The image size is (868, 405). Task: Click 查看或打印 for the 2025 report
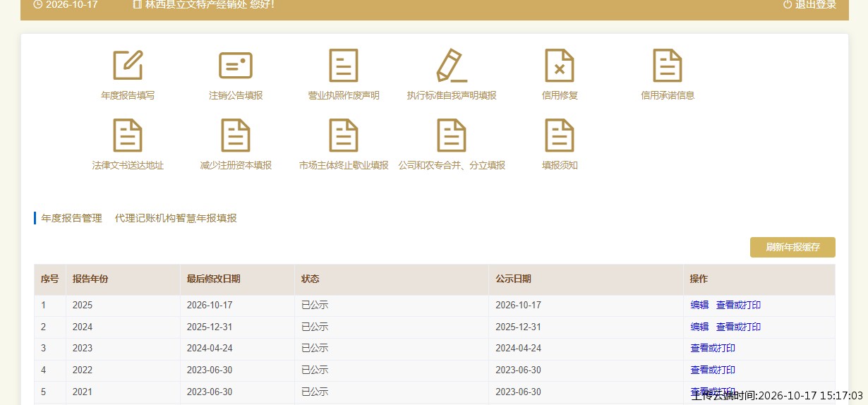tap(738, 306)
